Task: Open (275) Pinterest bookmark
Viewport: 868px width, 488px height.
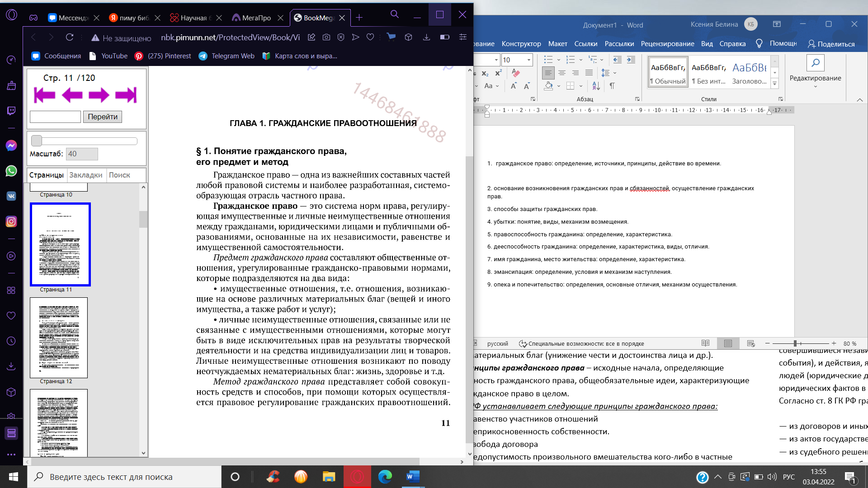Action: coord(163,56)
